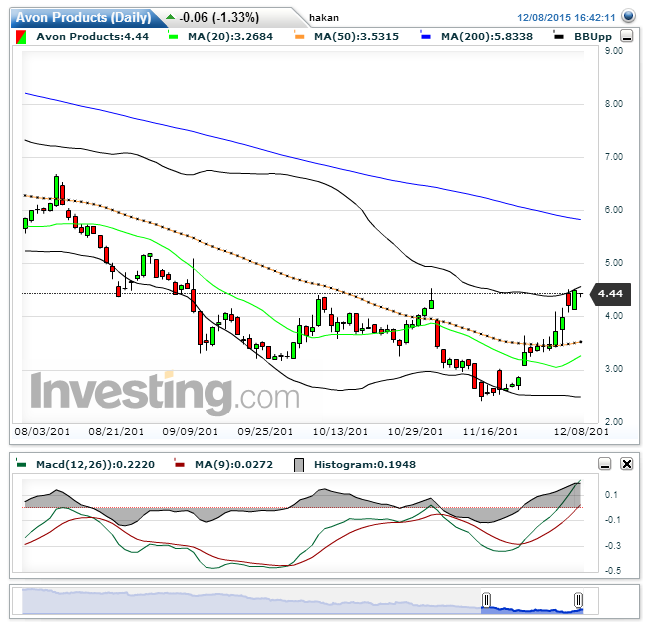Click the black BBUpp legend marker
Screen dimensions: 650x627
(x=558, y=36)
